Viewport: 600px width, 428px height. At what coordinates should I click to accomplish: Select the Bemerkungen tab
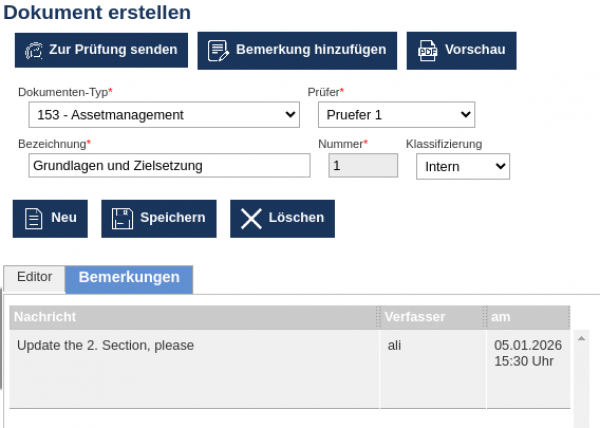click(x=129, y=278)
